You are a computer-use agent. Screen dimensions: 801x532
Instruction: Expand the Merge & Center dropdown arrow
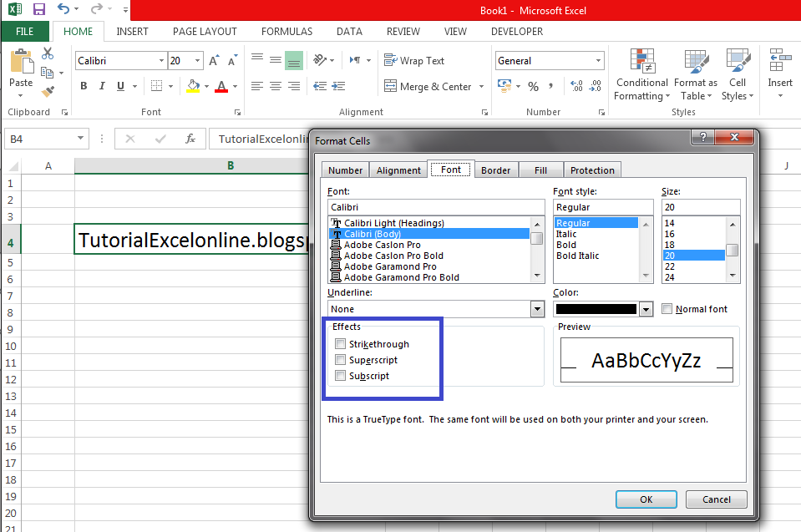point(481,86)
